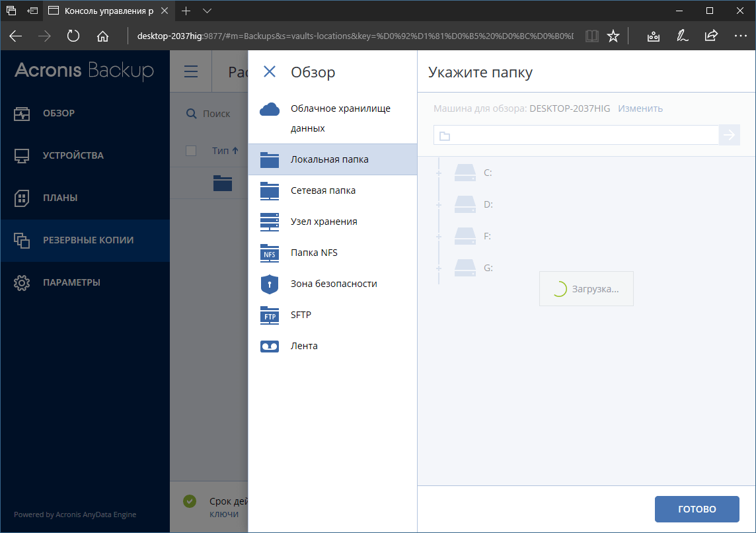
Task: Add page to favorites with star
Action: [x=613, y=36]
